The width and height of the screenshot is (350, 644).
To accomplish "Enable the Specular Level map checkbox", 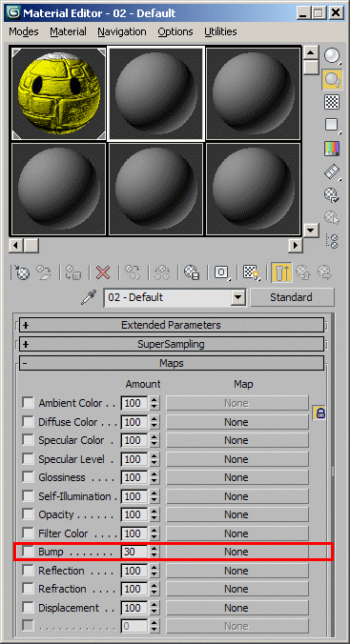I will [x=28, y=459].
